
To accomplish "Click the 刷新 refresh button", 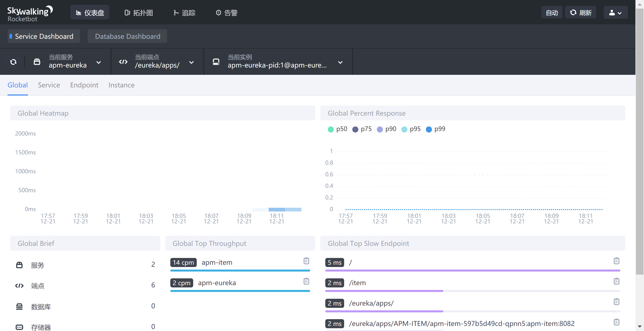I will [x=581, y=13].
